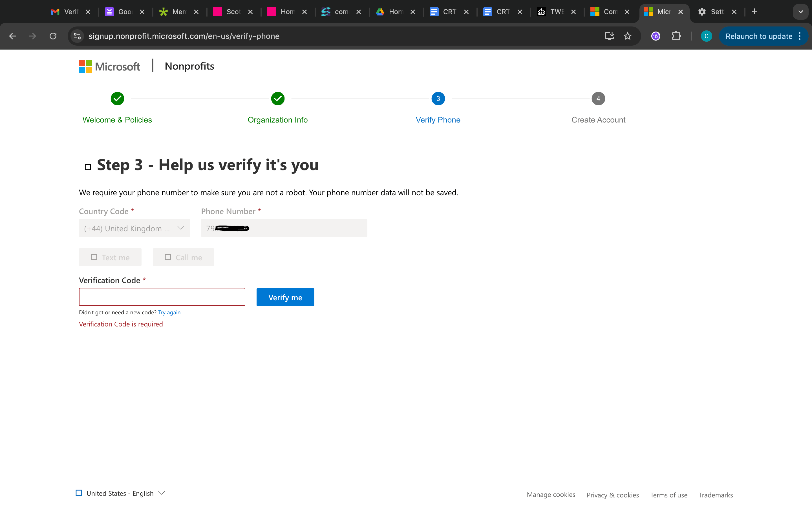The width and height of the screenshot is (812, 507).
Task: Click the install site icon in address bar
Action: pos(609,36)
